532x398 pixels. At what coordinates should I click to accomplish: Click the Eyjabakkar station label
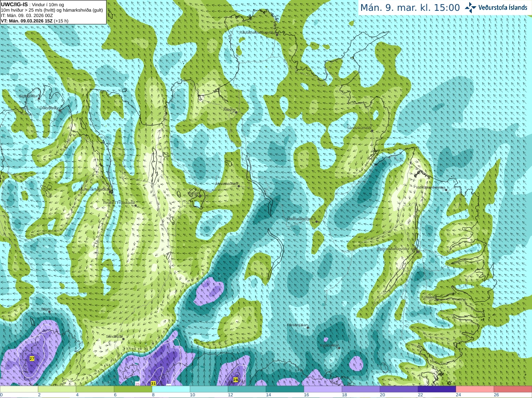tap(329, 345)
